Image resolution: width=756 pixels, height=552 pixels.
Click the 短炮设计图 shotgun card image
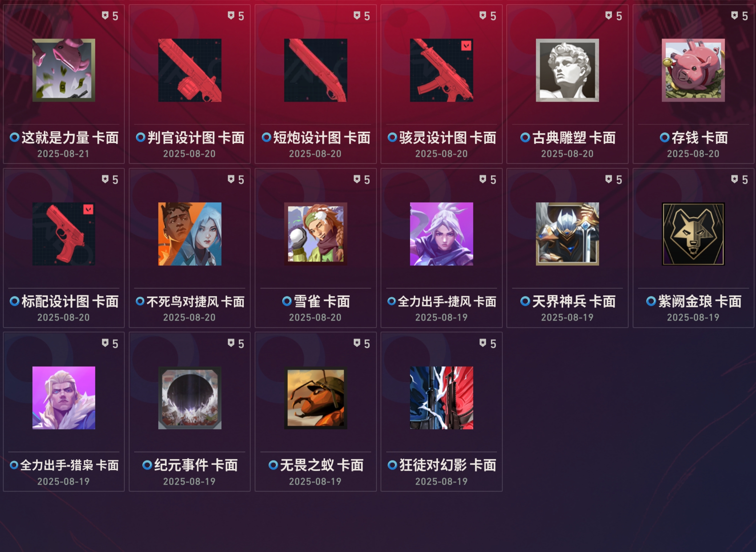tap(316, 70)
